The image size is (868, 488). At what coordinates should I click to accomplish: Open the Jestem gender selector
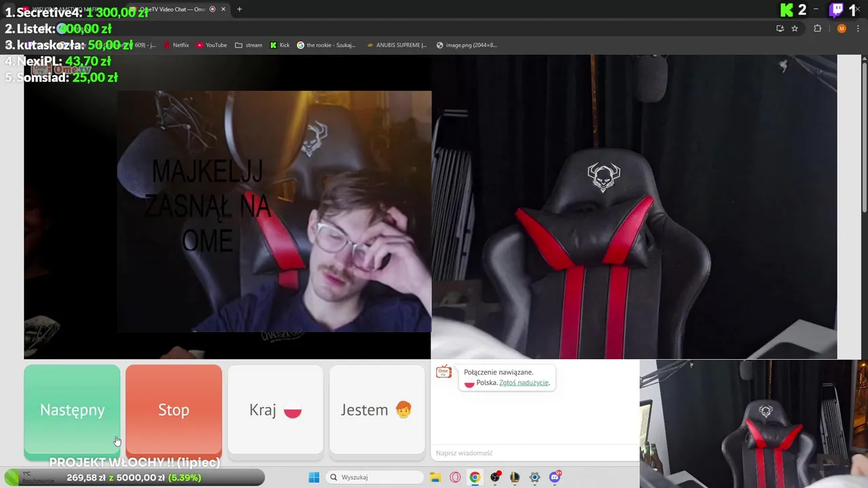(x=377, y=410)
